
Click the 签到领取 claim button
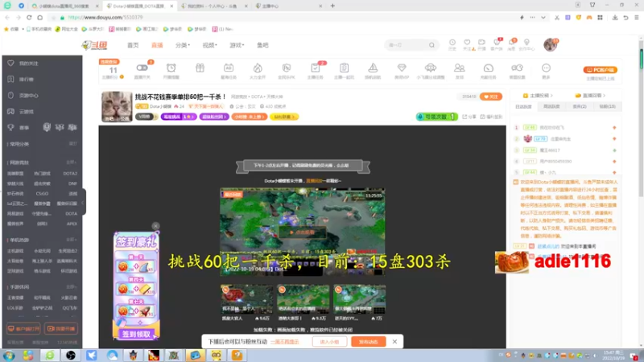point(136,334)
